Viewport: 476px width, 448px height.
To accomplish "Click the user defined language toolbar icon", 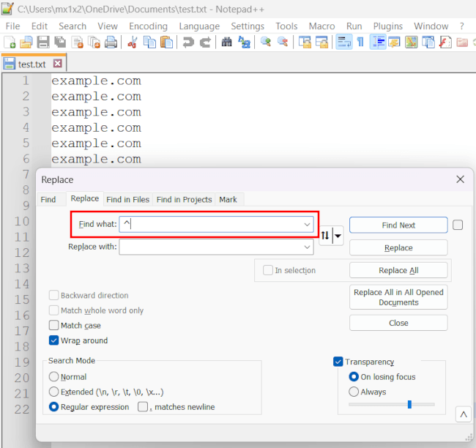I will 394,42.
